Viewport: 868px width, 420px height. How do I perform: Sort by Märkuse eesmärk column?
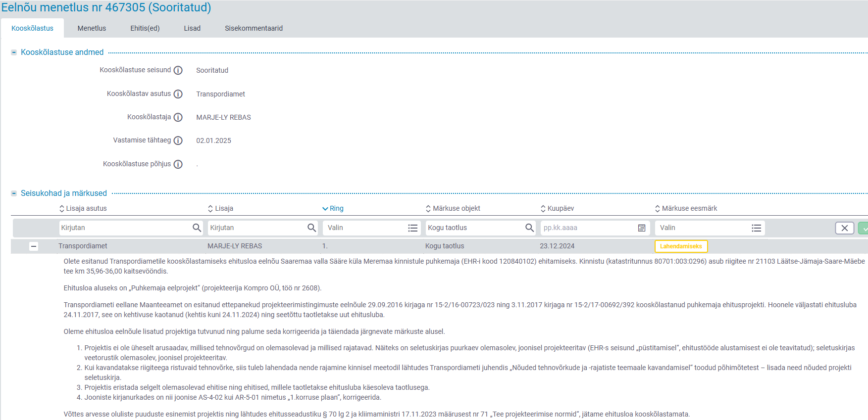point(686,208)
